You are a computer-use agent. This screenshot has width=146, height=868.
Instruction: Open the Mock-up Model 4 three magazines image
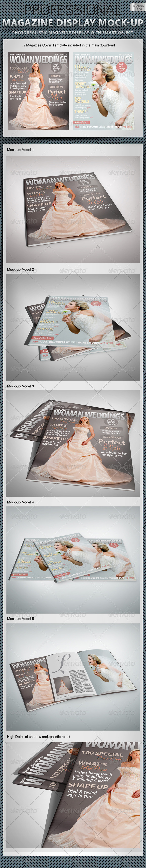73,560
